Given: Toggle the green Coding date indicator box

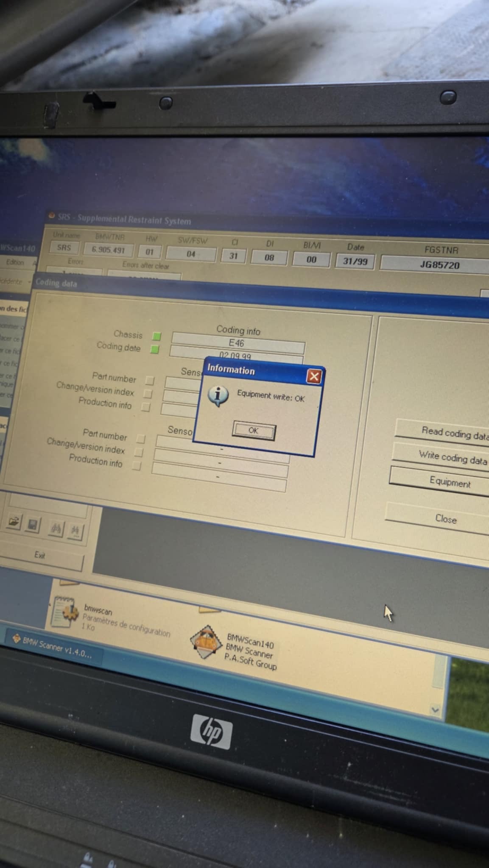Looking at the screenshot, I should [155, 349].
